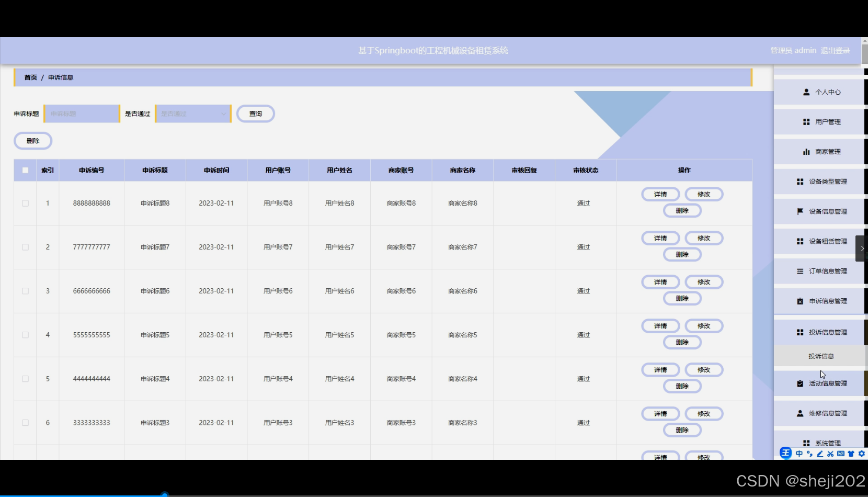
Task: Click the IME settings gear icon
Action: click(x=862, y=454)
